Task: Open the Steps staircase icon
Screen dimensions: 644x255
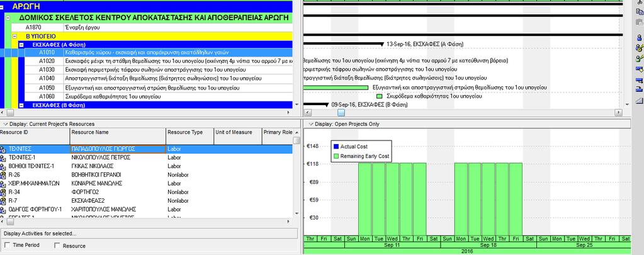Action: [639, 99]
